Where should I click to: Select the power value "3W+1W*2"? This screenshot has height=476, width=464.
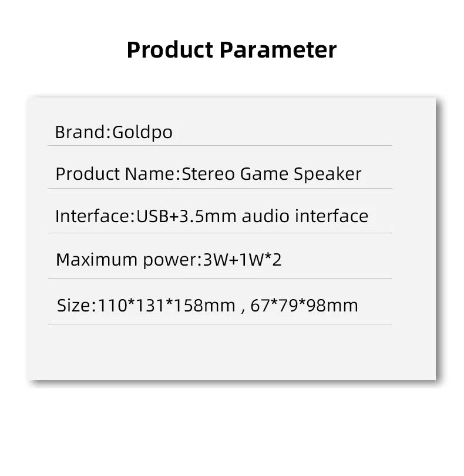click(x=242, y=260)
